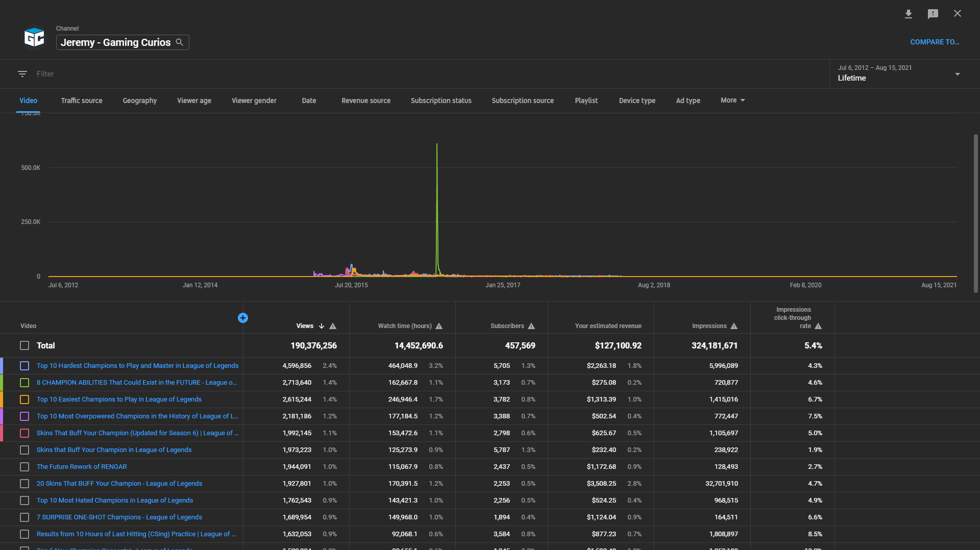The image size is (980, 550).
Task: Switch to the Viewer gender tab
Action: coord(254,101)
